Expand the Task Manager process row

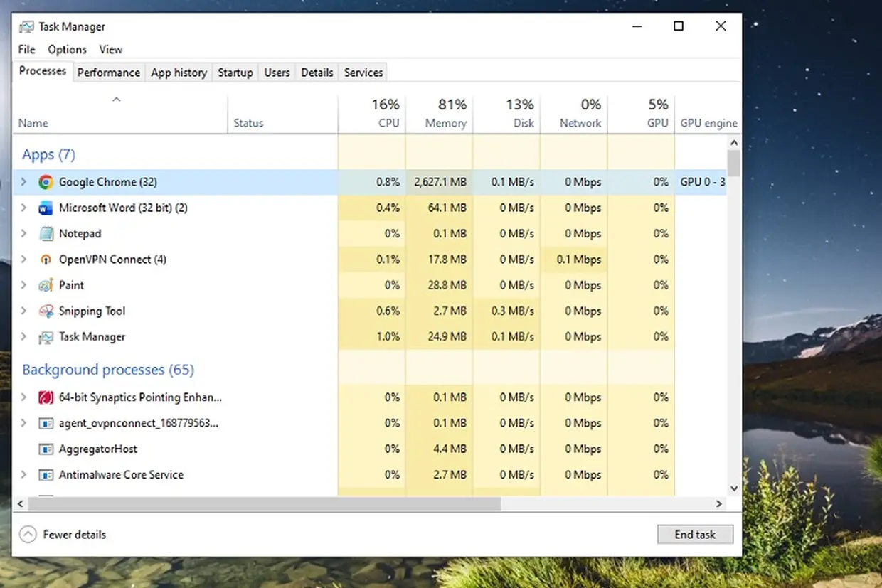(23, 337)
